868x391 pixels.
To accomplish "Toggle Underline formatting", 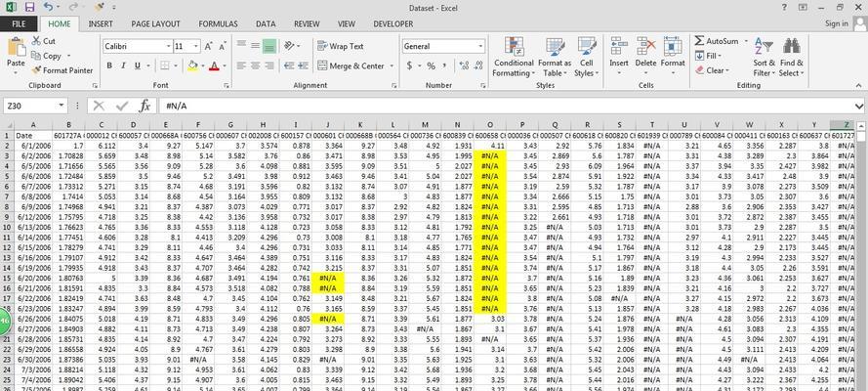I will [138, 65].
